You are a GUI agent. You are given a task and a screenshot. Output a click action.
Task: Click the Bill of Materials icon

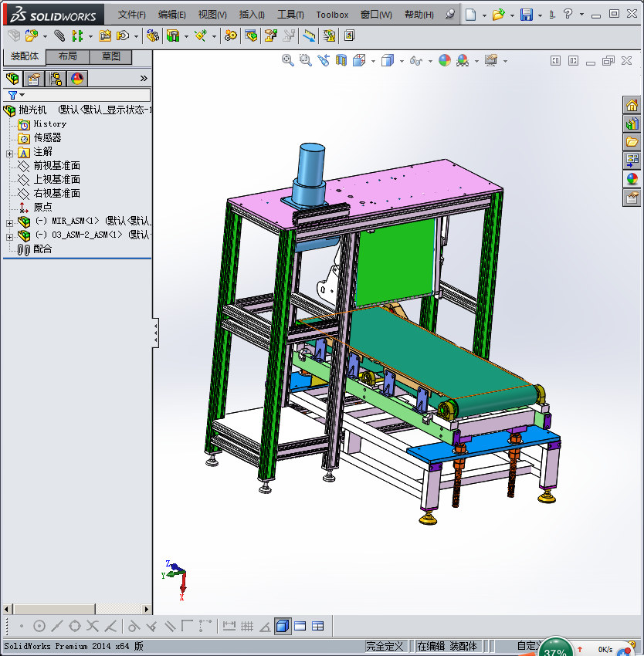point(251,36)
